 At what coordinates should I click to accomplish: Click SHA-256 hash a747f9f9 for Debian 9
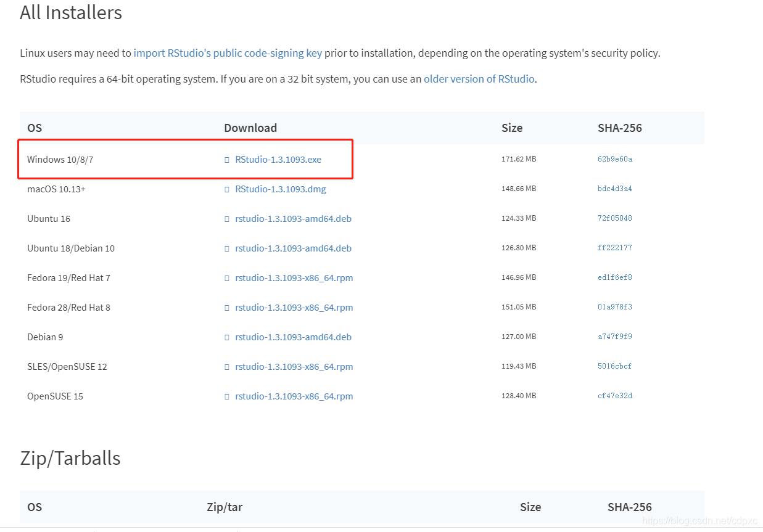pos(614,337)
